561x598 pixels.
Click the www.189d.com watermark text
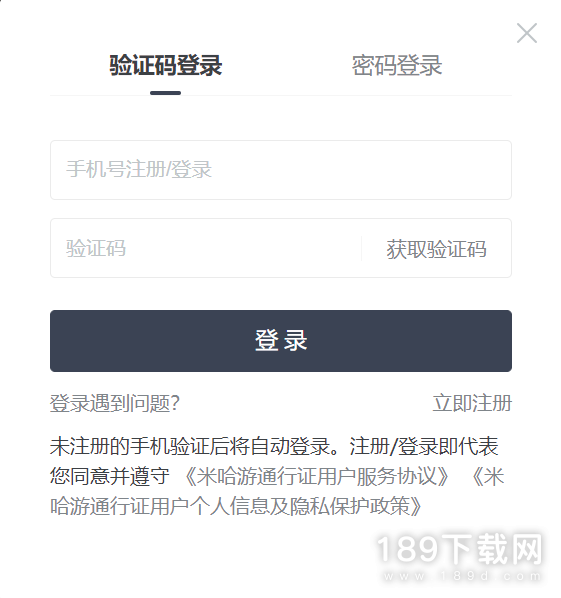pyautogui.click(x=462, y=576)
